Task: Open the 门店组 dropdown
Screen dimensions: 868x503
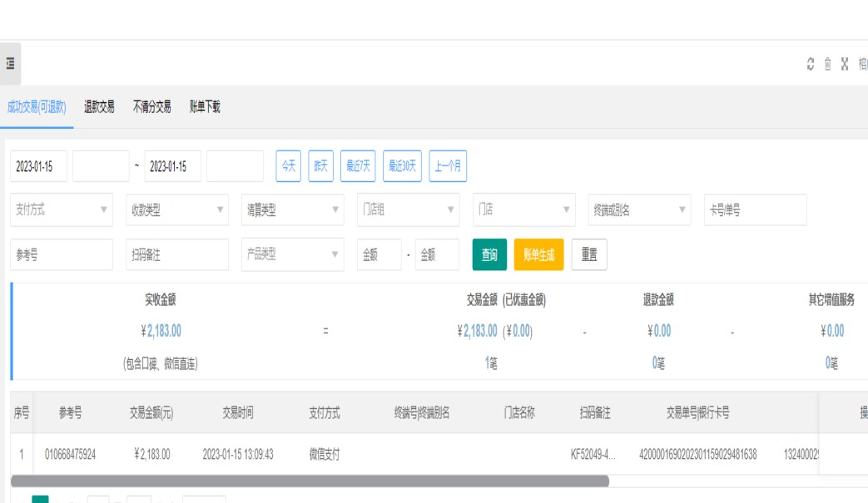Action: [408, 210]
